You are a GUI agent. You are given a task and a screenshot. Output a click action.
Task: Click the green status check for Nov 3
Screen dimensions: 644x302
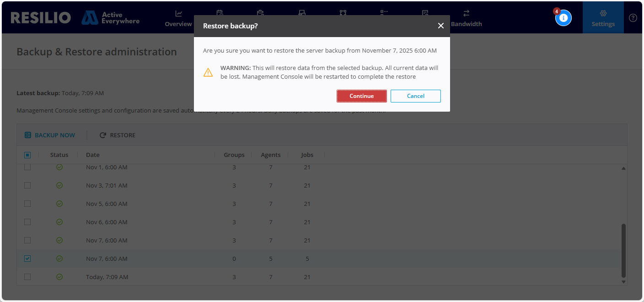59,185
